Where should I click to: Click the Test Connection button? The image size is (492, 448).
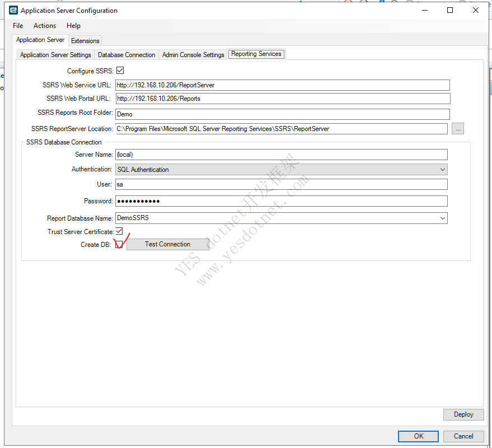(167, 244)
